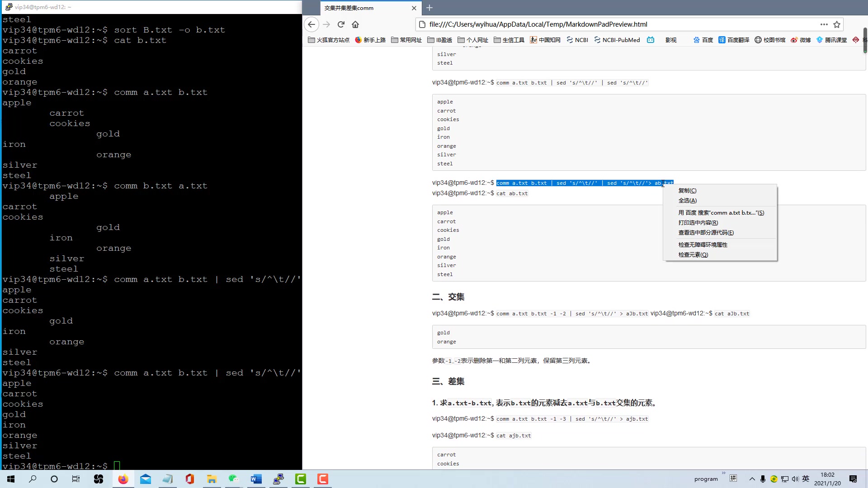Close the 交集并集差集comm tab
This screenshot has width=868, height=488.
point(414,8)
